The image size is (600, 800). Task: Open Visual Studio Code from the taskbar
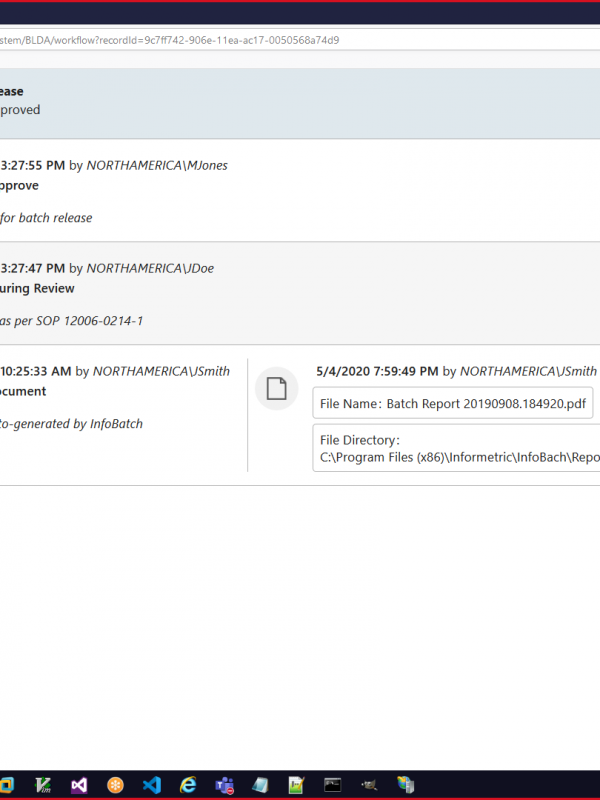click(x=152, y=784)
